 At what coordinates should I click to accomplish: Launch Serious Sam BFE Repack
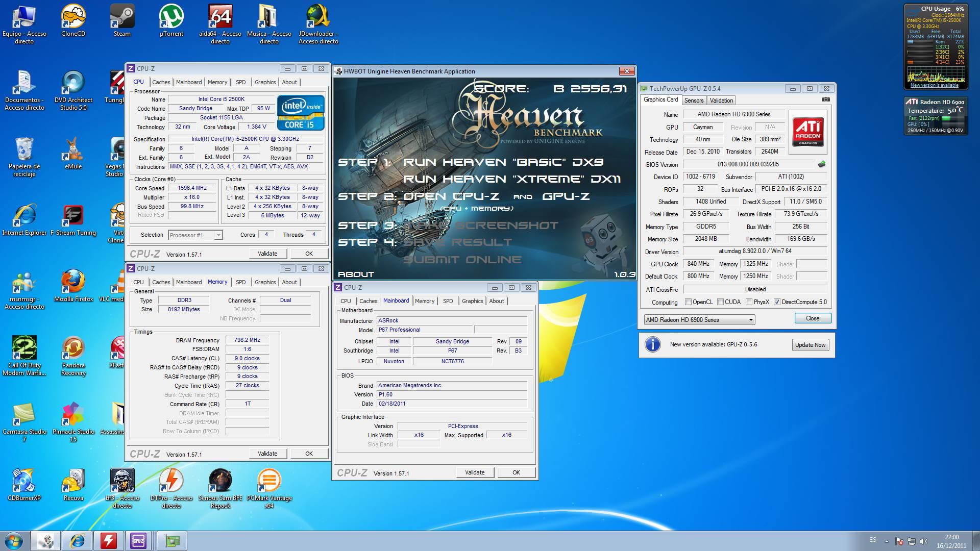tap(220, 489)
